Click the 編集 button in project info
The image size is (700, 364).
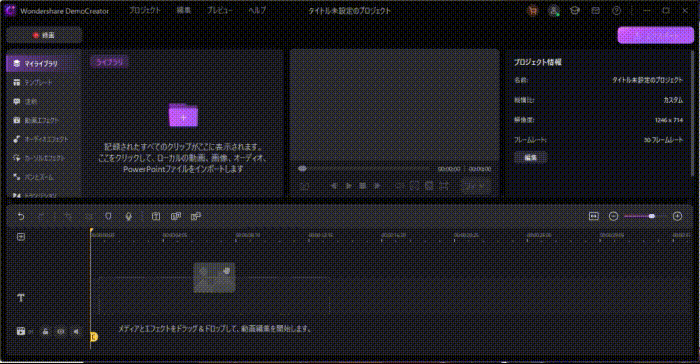click(x=530, y=158)
